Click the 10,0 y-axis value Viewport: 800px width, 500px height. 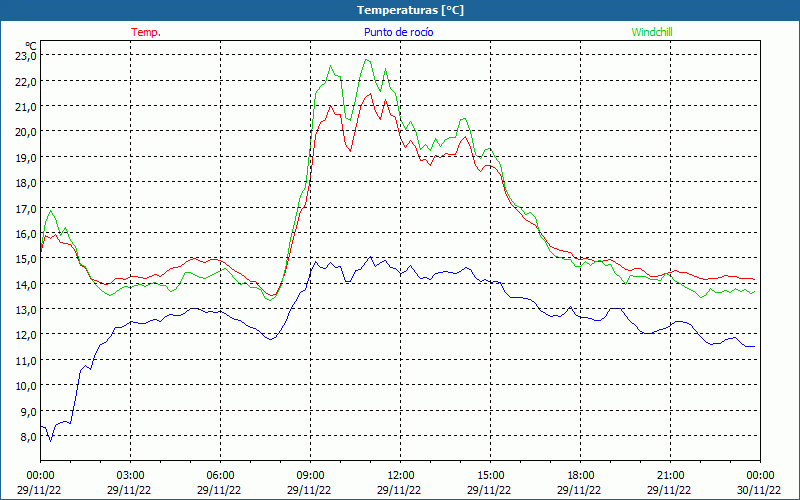(26, 386)
